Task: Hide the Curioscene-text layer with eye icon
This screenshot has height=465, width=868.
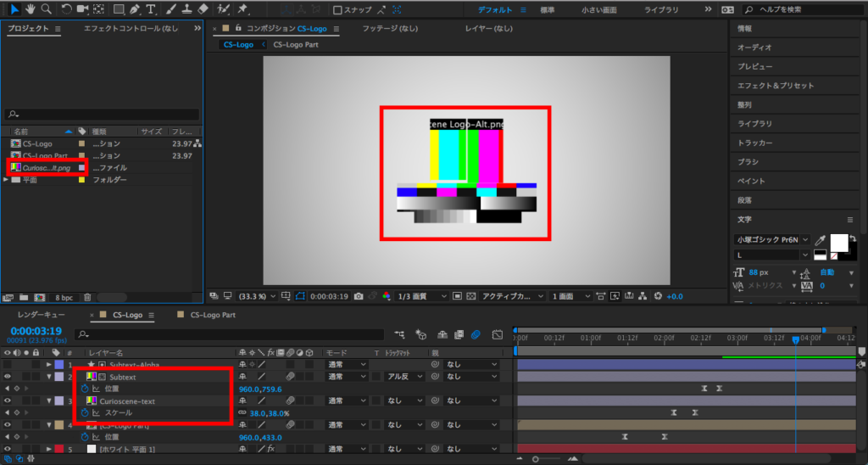Action: (8, 401)
